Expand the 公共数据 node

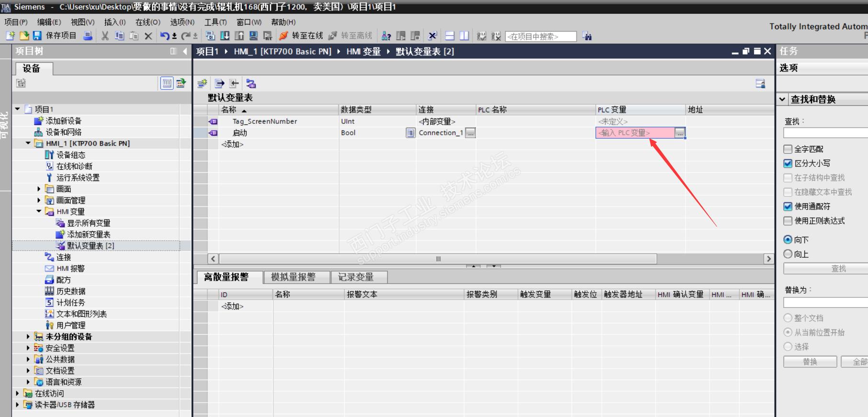28,359
